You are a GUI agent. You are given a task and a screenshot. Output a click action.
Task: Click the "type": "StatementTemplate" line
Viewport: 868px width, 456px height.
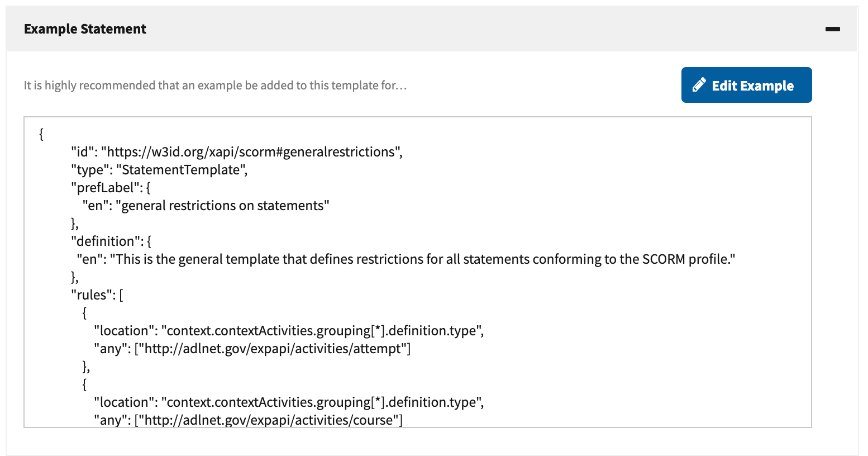coord(159,170)
